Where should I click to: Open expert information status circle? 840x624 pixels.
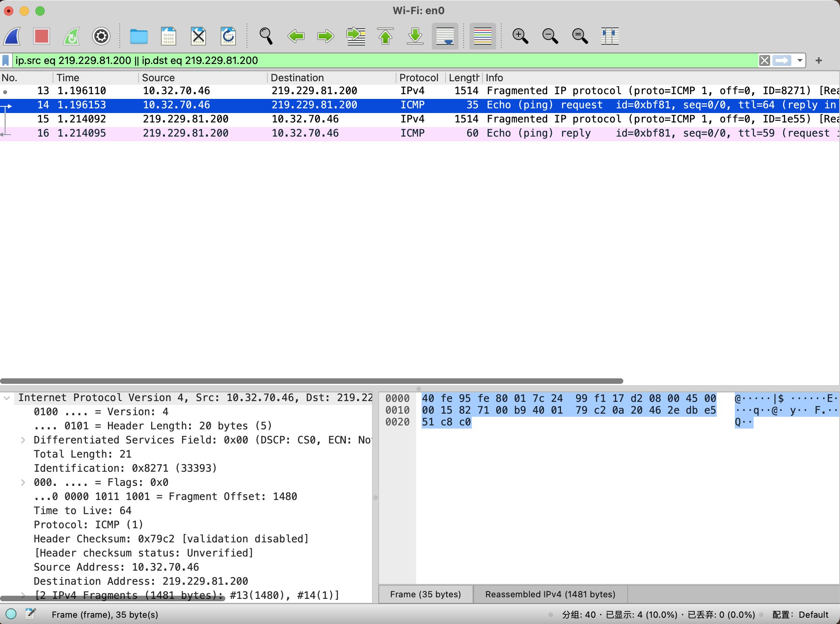(11, 614)
